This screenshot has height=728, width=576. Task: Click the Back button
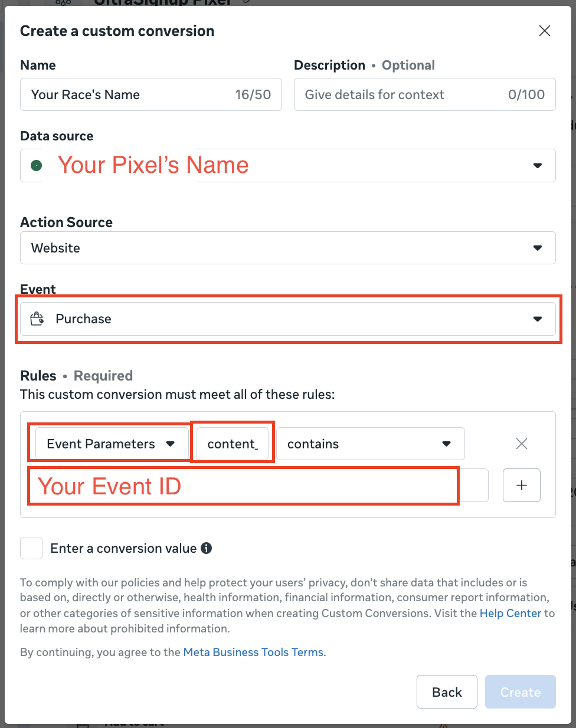click(447, 692)
